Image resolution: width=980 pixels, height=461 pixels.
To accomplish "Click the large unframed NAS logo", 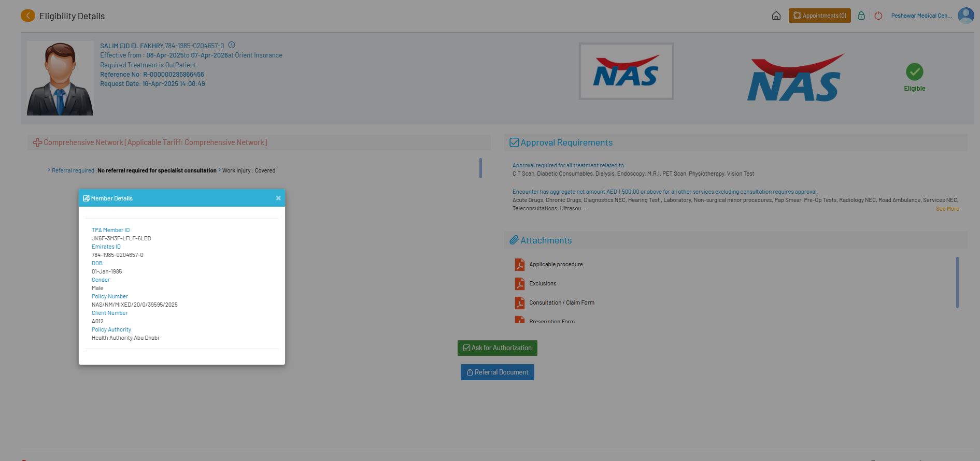I will click(796, 78).
